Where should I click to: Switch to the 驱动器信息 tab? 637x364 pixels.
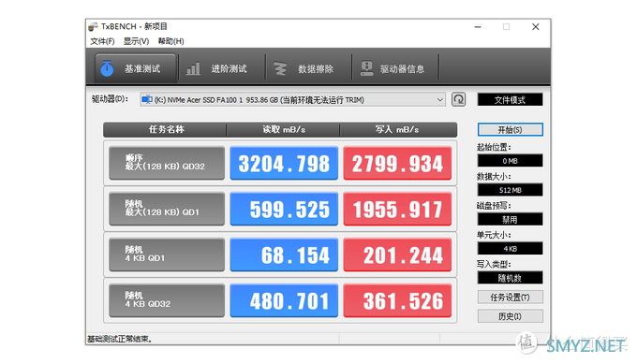click(395, 67)
